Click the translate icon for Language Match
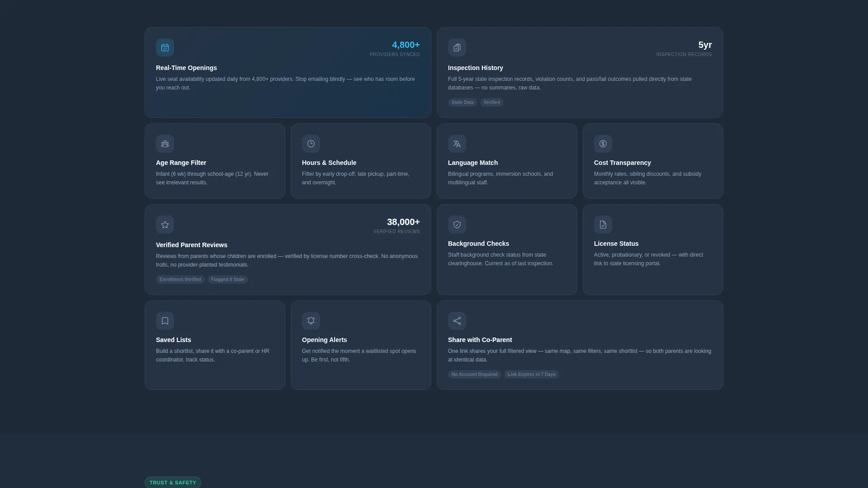Image resolution: width=868 pixels, height=488 pixels. tap(457, 144)
